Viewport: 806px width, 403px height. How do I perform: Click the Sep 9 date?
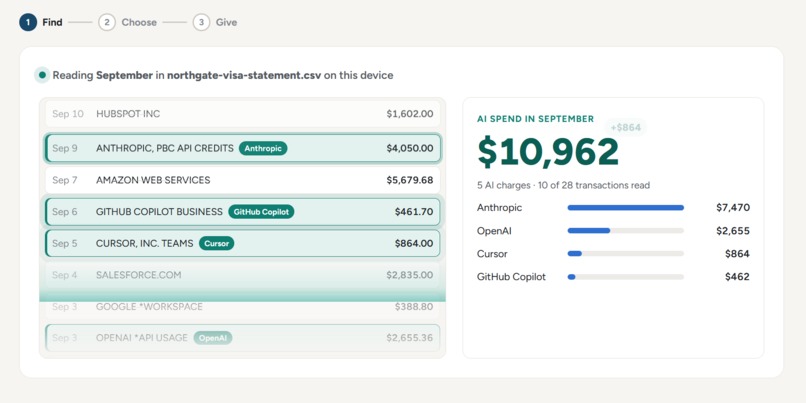pyautogui.click(x=65, y=148)
